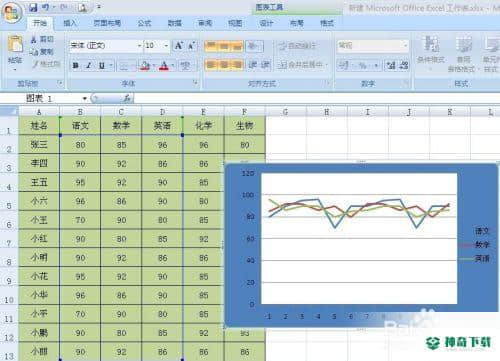Click the Paste clipboard icon
500x361 pixels.
(15, 44)
